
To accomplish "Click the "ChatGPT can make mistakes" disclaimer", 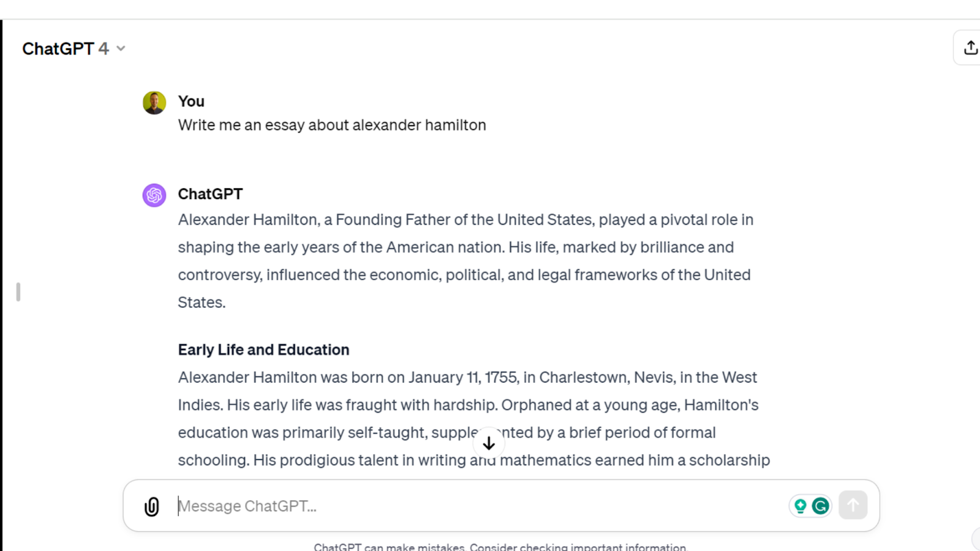I will pyautogui.click(x=500, y=547).
